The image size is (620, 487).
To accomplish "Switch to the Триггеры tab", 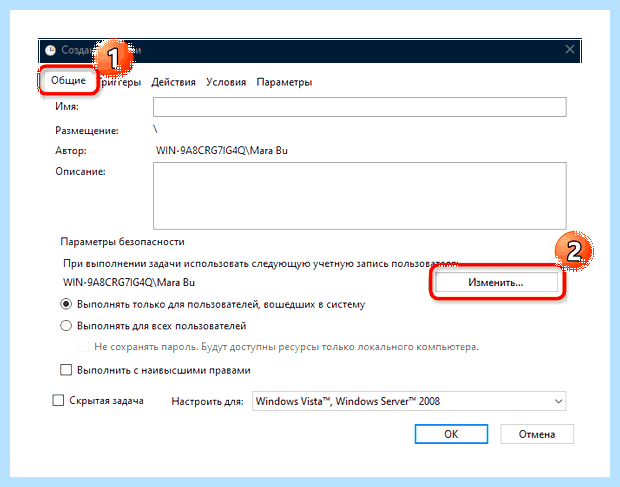I will point(120,82).
